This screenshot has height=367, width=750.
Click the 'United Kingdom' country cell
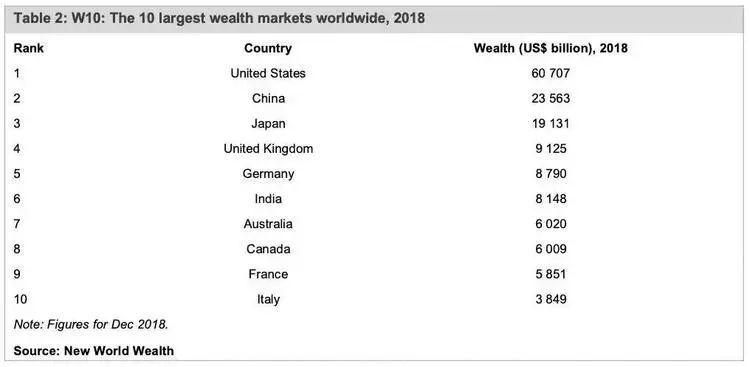[268, 149]
